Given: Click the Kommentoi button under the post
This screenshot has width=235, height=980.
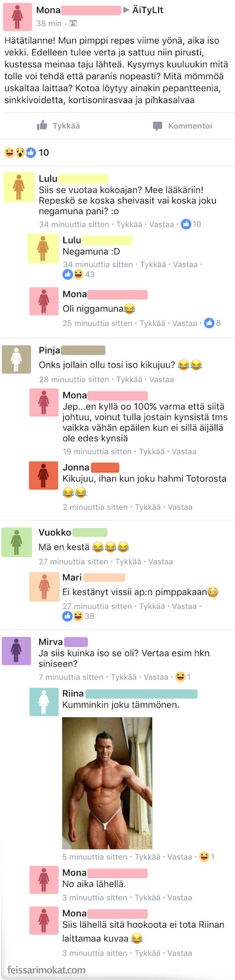Looking at the screenshot, I should (x=182, y=126).
